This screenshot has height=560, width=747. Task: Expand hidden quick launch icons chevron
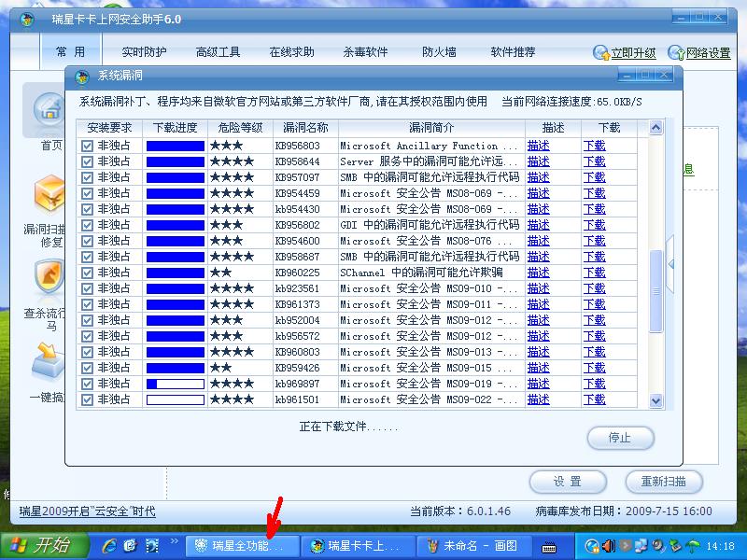tap(175, 540)
